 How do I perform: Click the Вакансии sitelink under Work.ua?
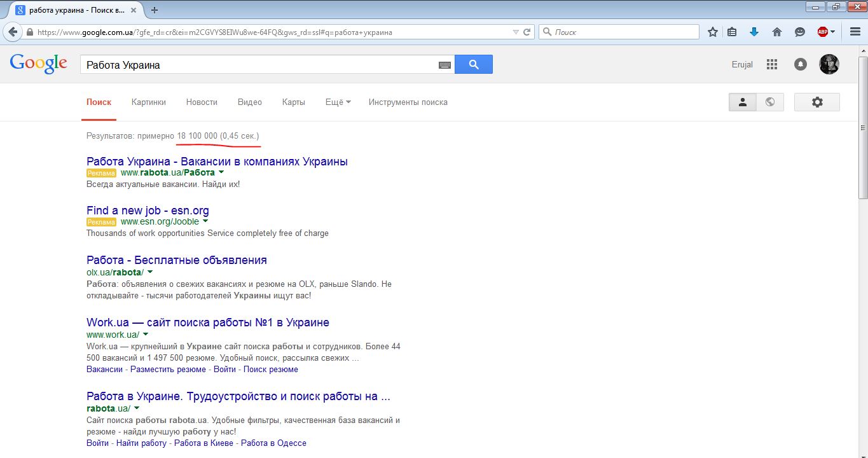(104, 369)
